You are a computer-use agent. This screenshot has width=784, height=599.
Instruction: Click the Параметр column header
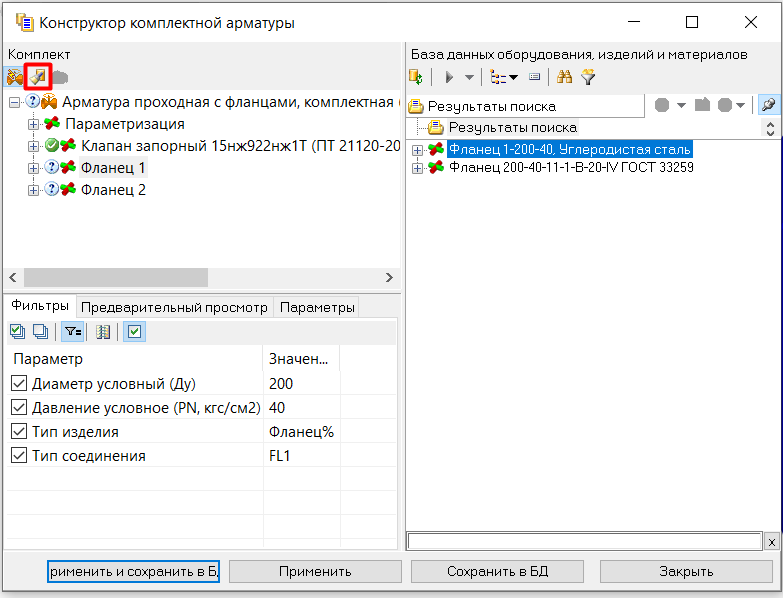[x=135, y=359]
